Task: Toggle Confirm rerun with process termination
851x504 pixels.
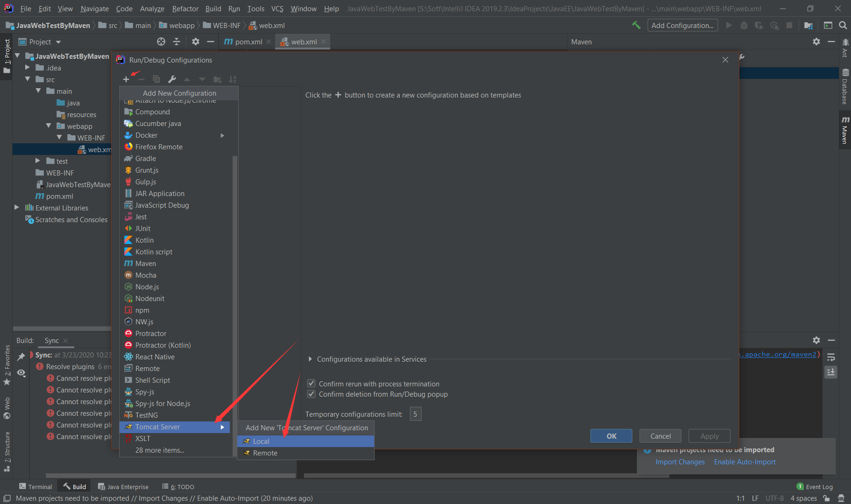Action: pos(311,383)
